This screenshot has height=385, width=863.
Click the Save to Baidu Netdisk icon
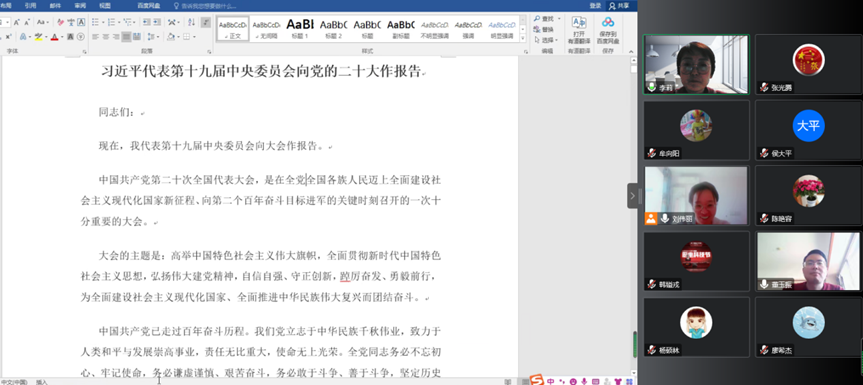(608, 30)
